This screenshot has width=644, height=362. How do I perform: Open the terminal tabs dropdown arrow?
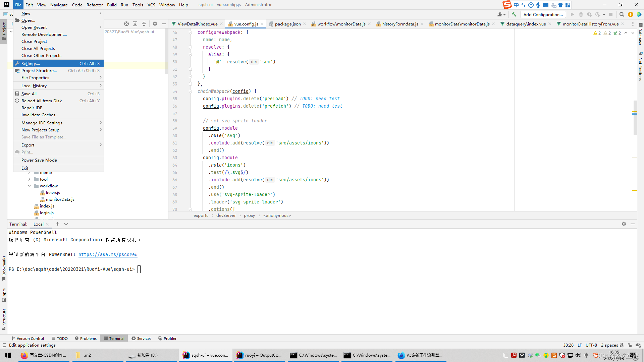click(x=66, y=224)
